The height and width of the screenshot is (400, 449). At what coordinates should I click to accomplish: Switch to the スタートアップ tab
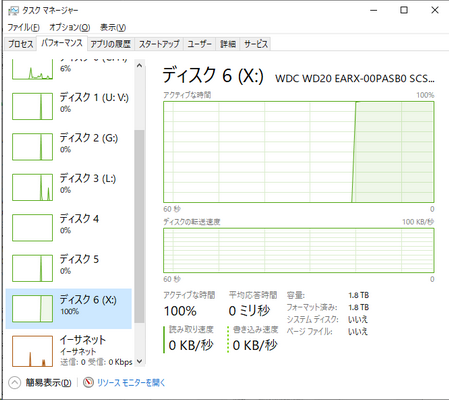point(159,44)
